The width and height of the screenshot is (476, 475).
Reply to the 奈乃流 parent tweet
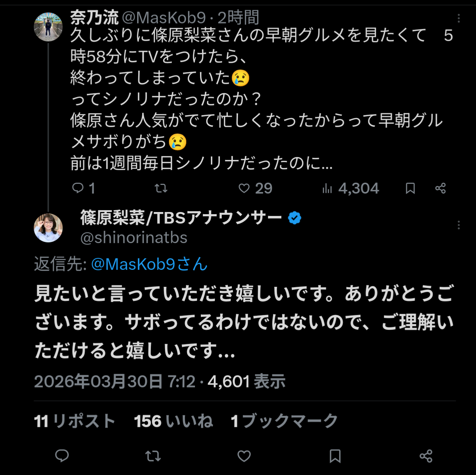(78, 188)
